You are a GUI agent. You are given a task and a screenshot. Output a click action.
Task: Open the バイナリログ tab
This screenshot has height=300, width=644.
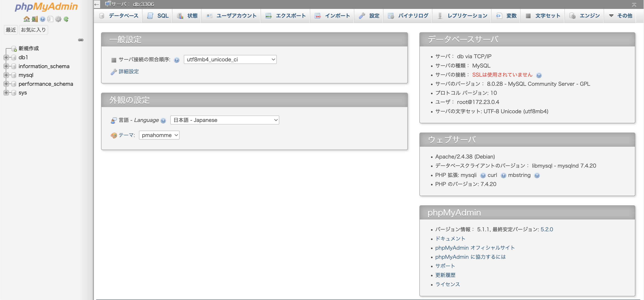pos(408,16)
